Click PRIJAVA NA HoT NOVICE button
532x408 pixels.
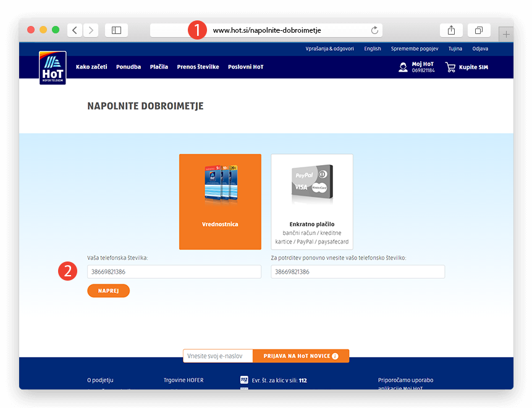pos(301,356)
